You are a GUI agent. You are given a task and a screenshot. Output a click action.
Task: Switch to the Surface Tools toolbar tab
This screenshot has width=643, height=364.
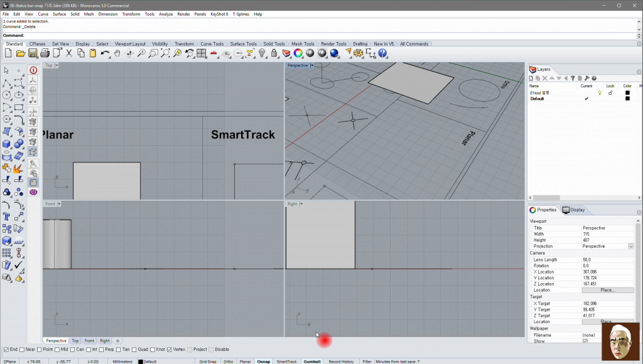click(x=244, y=44)
